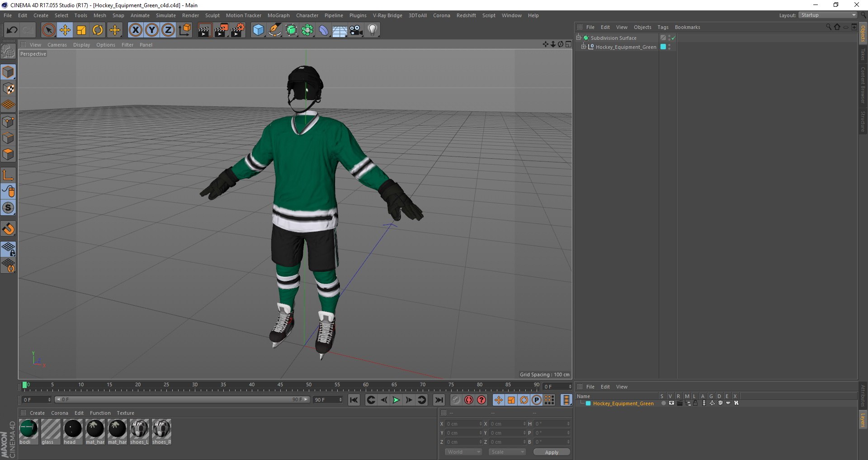The width and height of the screenshot is (868, 460).
Task: Switch to Model mode
Action: (8, 72)
